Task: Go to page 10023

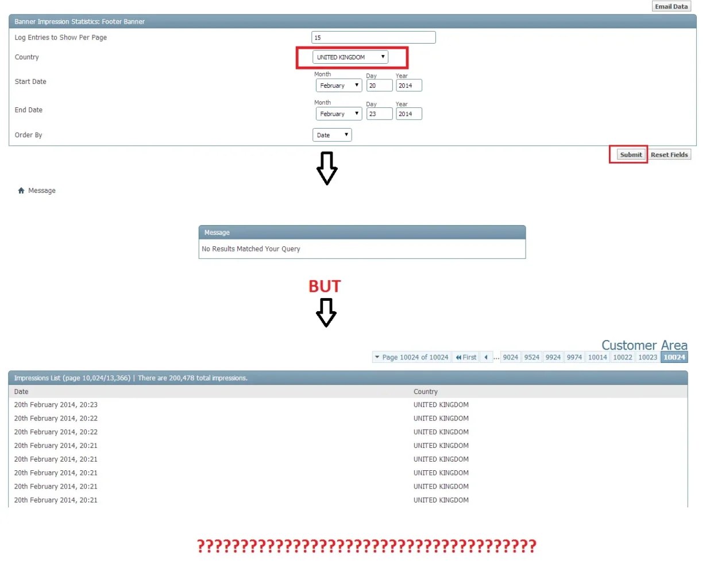Action: 647,357
